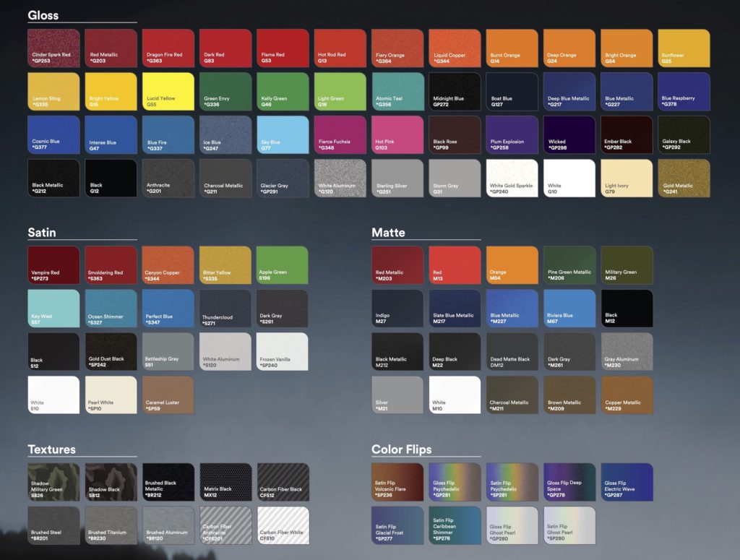740x560 pixels.
Task: Click the Satin Caramel Luster swatch
Action: 168,395
